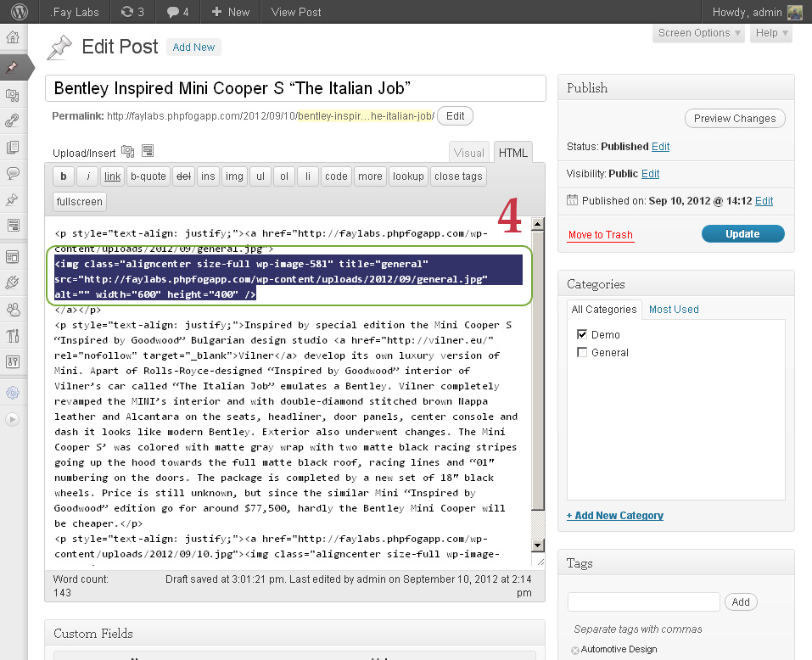The image size is (812, 660).
Task: Move the post to Trash
Action: pos(600,235)
